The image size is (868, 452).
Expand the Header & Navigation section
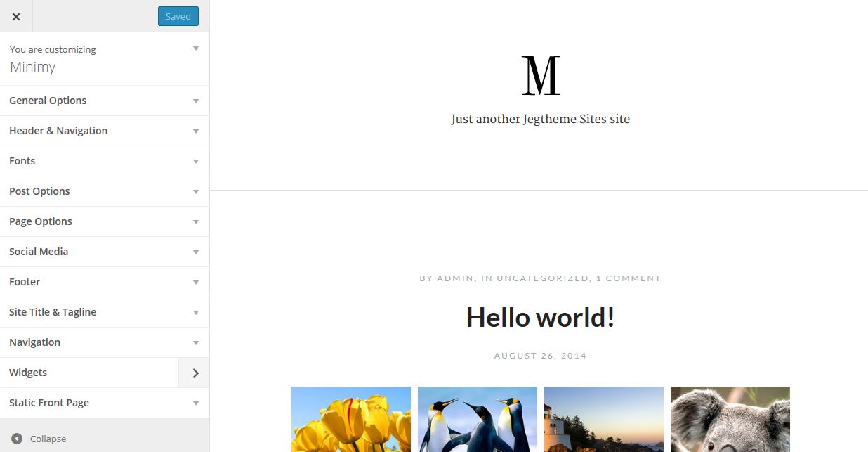(x=105, y=131)
